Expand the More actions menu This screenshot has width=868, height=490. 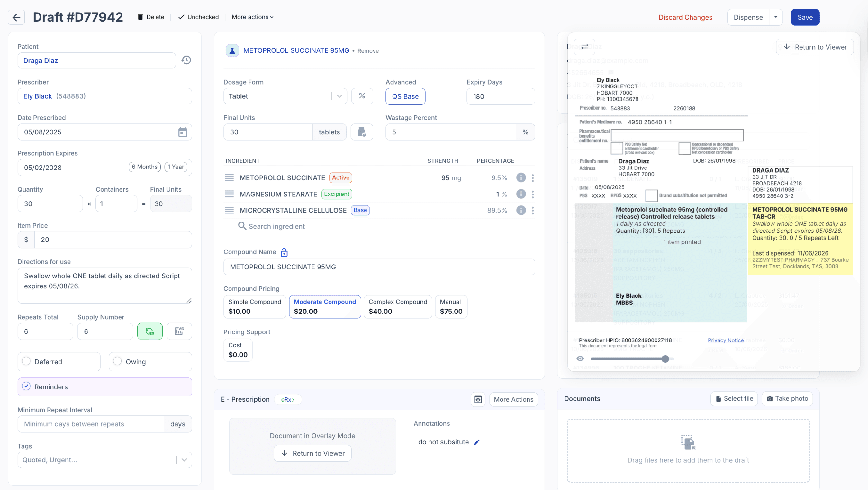point(252,17)
